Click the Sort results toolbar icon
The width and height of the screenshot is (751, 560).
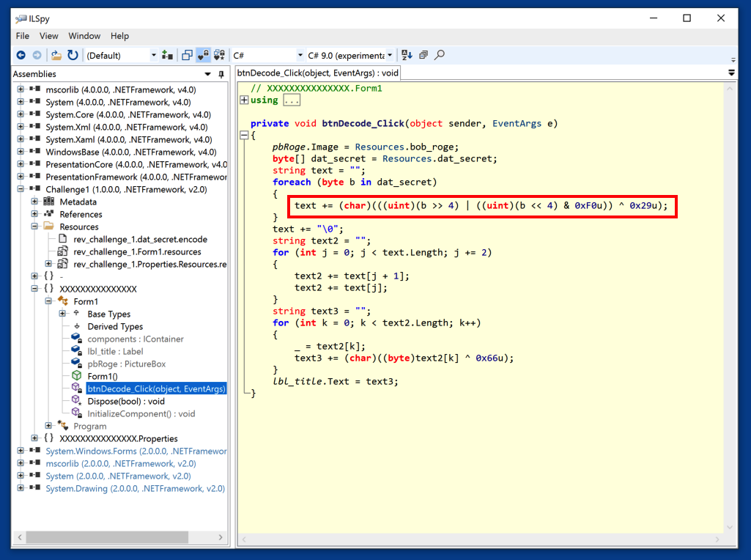(x=407, y=55)
